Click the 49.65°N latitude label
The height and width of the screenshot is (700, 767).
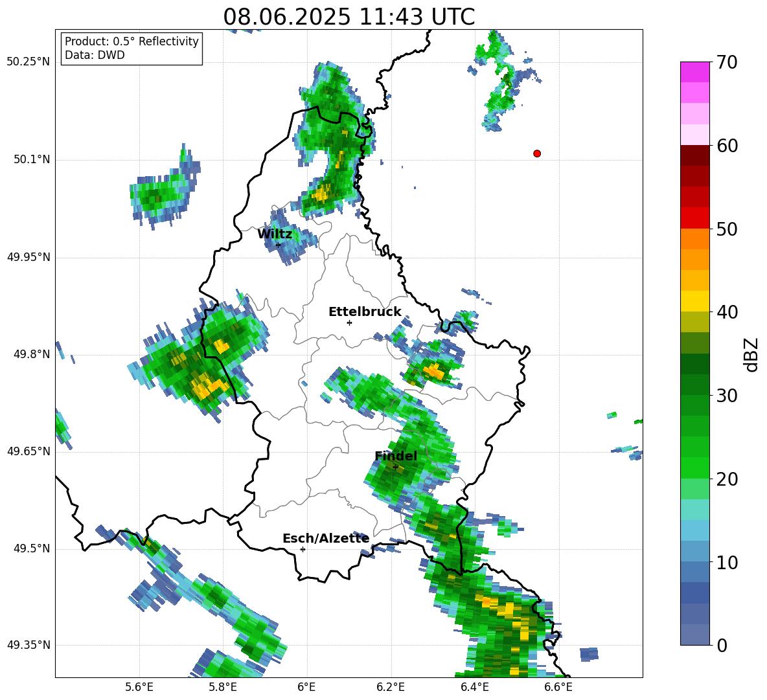coord(29,451)
